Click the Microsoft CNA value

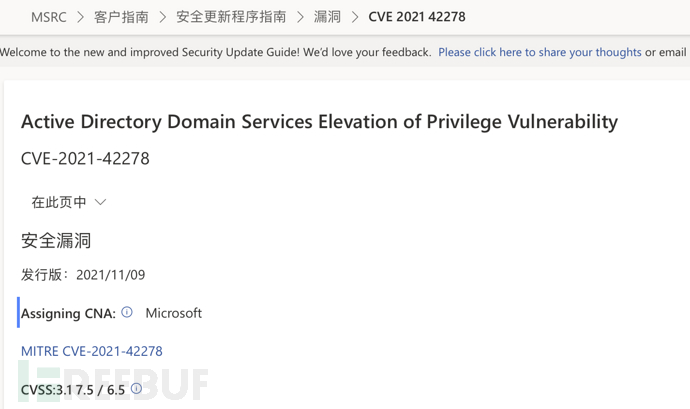[x=173, y=313]
